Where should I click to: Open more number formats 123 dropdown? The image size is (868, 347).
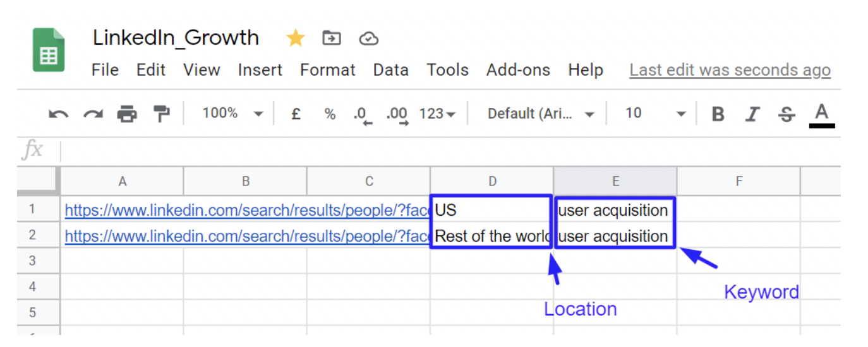(437, 114)
